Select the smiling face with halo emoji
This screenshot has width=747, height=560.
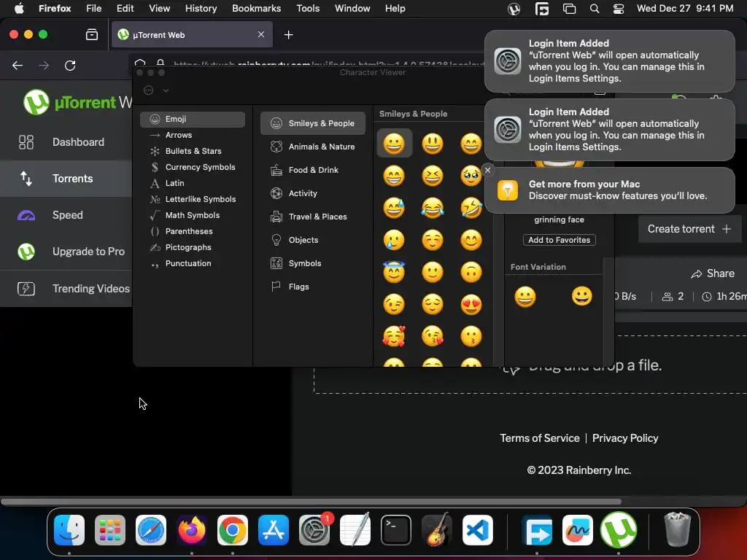[x=394, y=272]
